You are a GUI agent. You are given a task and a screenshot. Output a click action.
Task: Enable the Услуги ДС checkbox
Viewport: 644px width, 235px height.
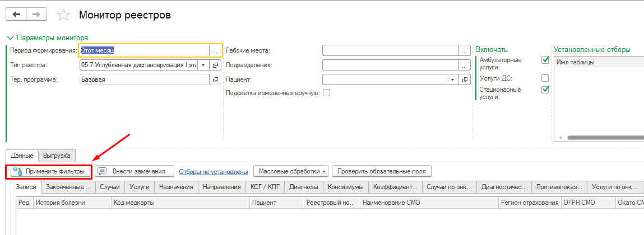coord(545,78)
